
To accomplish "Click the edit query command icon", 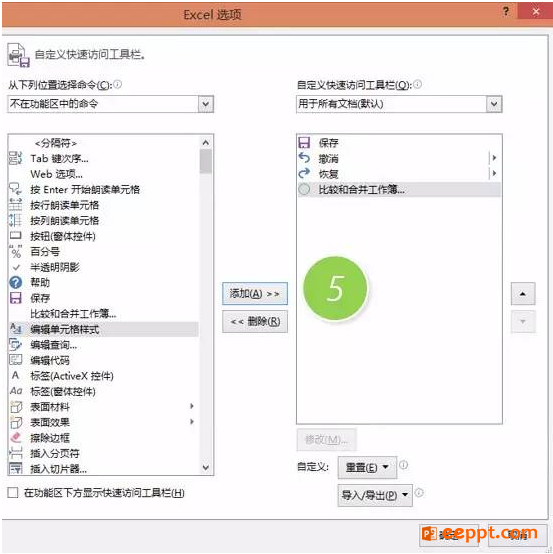I will [15, 344].
